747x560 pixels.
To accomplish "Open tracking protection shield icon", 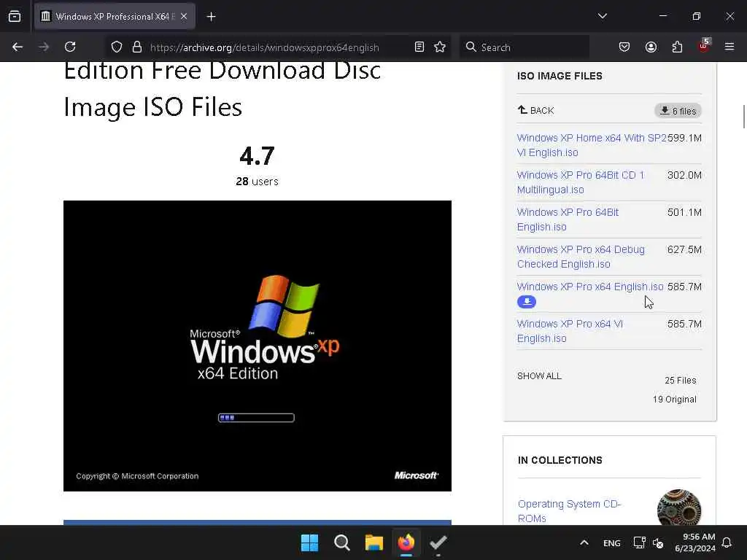I will [x=117, y=47].
